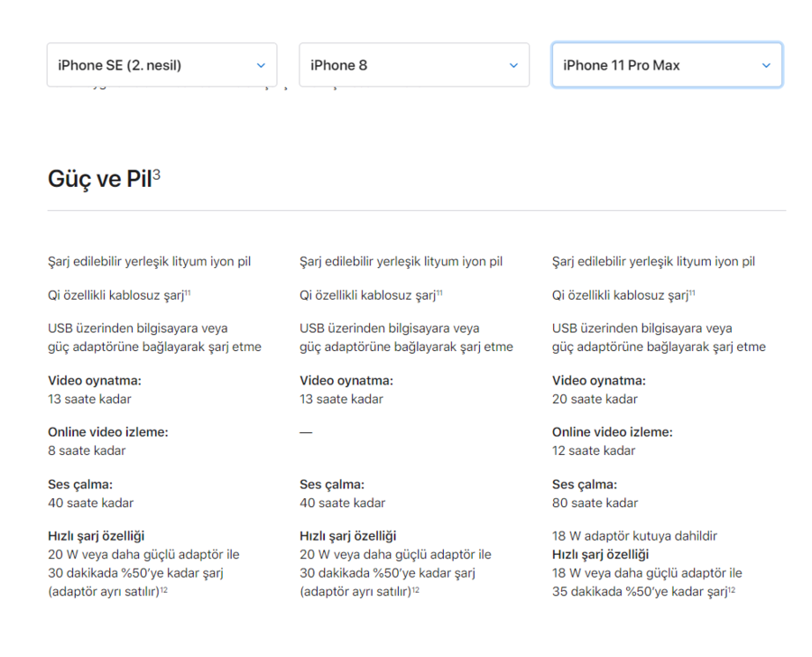Click the "18 W adaptör kutuya dahildir" text

click(x=634, y=536)
